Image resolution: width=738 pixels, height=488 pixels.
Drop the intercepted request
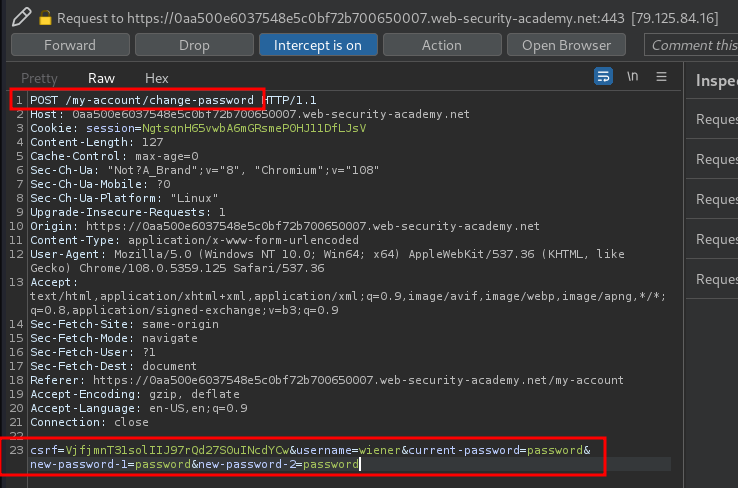click(194, 45)
